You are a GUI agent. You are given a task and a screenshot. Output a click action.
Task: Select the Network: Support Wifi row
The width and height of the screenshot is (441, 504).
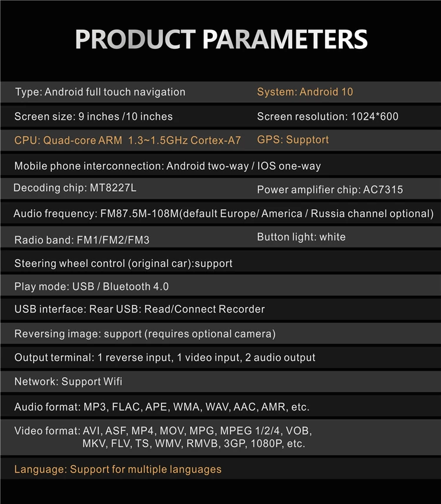point(68,382)
